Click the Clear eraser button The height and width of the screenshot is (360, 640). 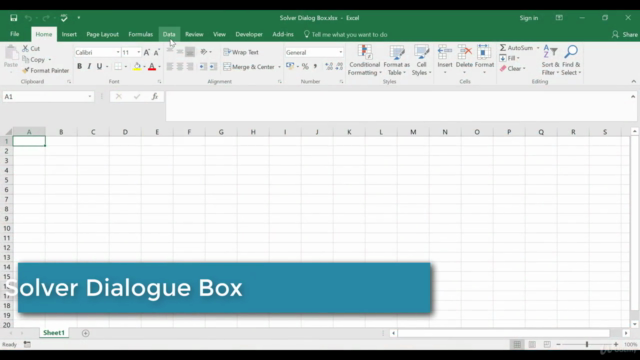(511, 69)
